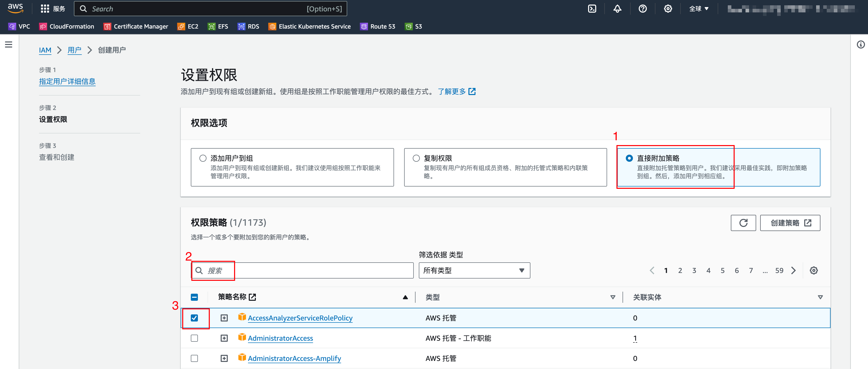
Task: Click the AdministratorAccess policy cube icon
Action: coord(242,337)
